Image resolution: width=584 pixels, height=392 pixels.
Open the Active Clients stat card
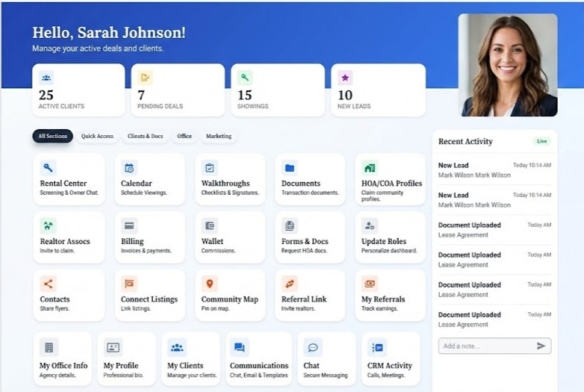point(78,90)
